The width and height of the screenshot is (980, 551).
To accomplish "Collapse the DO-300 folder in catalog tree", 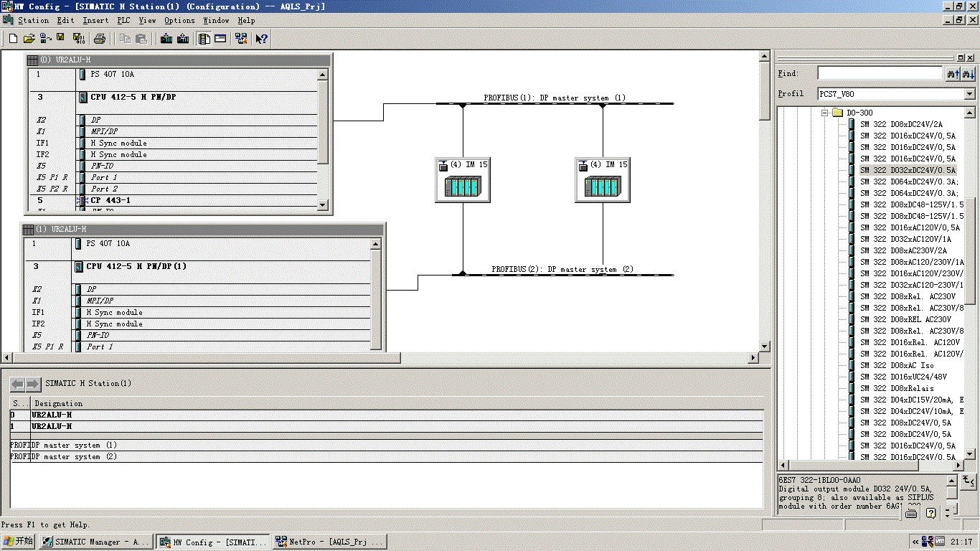I will point(825,113).
